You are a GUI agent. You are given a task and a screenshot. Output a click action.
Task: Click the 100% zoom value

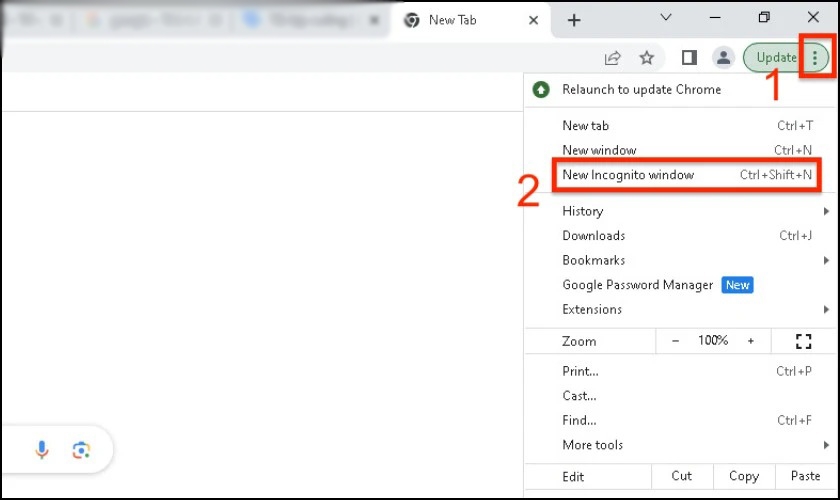(713, 340)
